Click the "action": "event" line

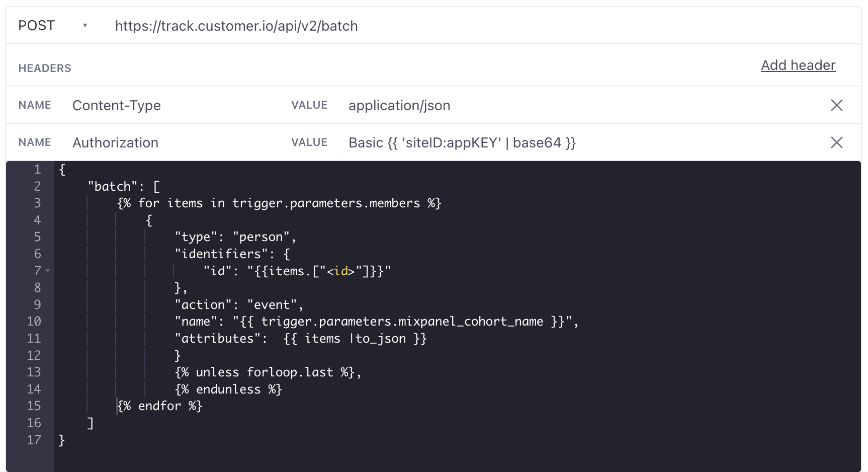click(239, 305)
